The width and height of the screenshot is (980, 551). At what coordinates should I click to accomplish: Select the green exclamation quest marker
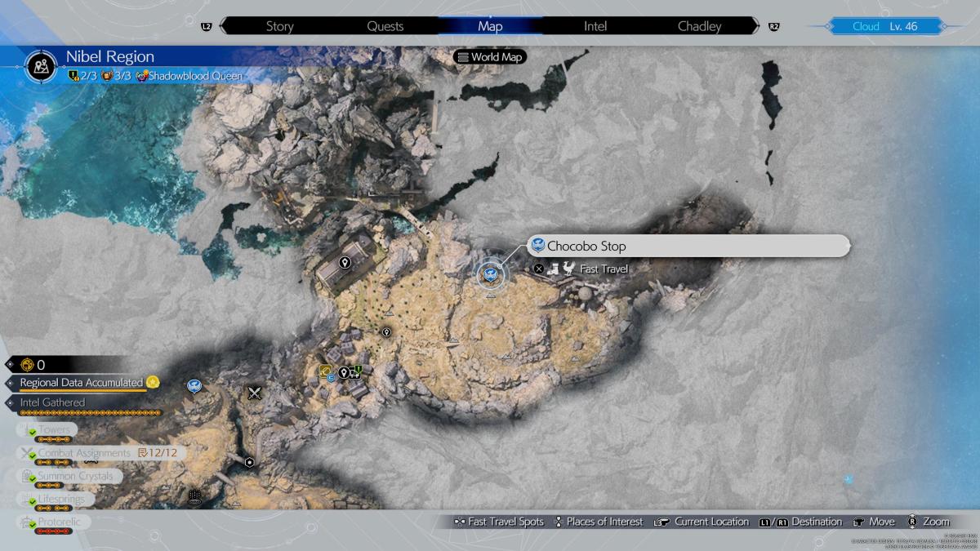(357, 372)
